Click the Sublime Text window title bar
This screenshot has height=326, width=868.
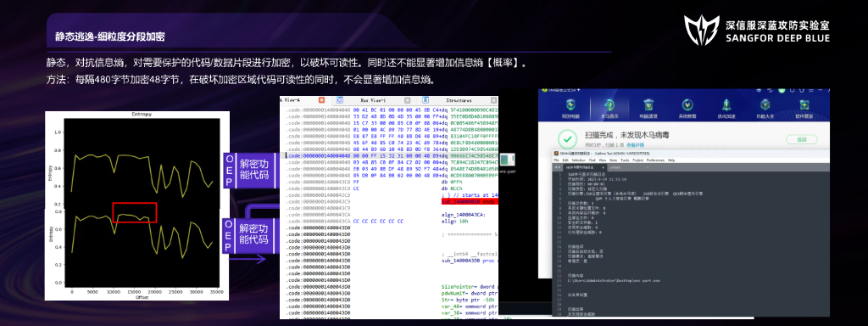tap(692, 154)
